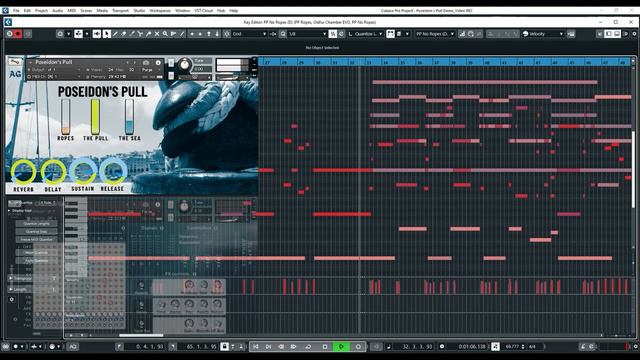Select the Zoom magnifier tool
This screenshot has height=360, width=640.
(165, 34)
